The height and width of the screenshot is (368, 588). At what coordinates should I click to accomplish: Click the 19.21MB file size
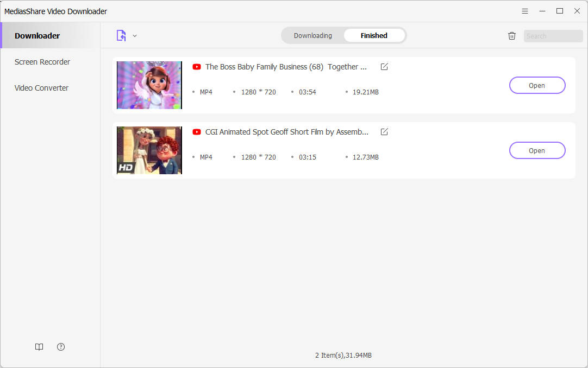point(366,92)
